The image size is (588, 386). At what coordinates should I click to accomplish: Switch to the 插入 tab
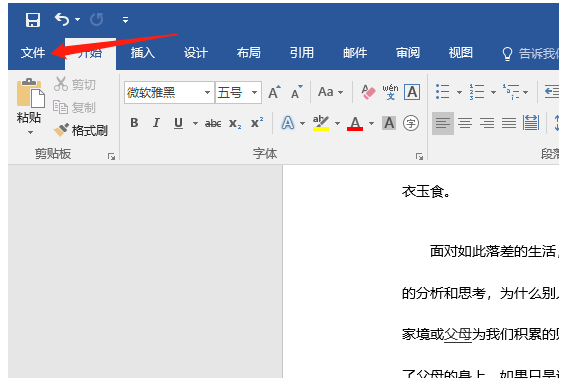point(142,53)
